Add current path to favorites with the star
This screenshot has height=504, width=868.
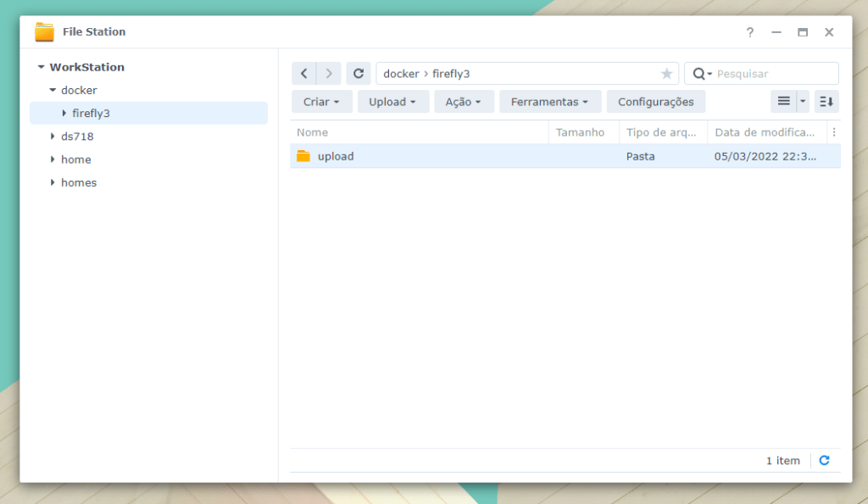pos(666,74)
